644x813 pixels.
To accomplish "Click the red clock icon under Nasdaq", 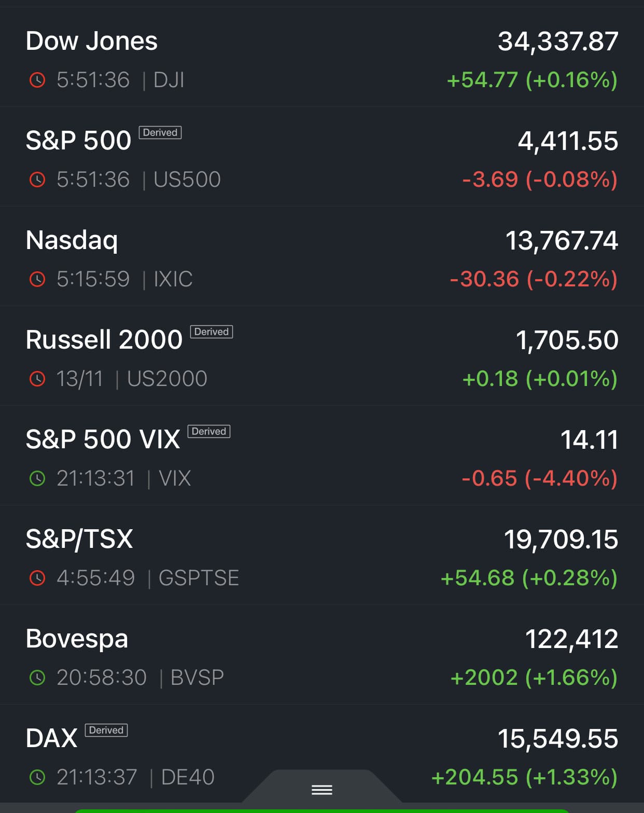I will tap(37, 279).
